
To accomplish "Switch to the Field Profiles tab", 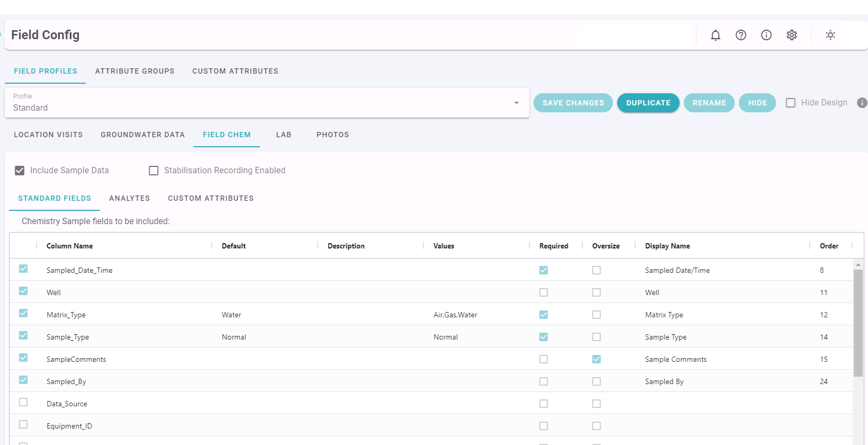I will (x=46, y=71).
